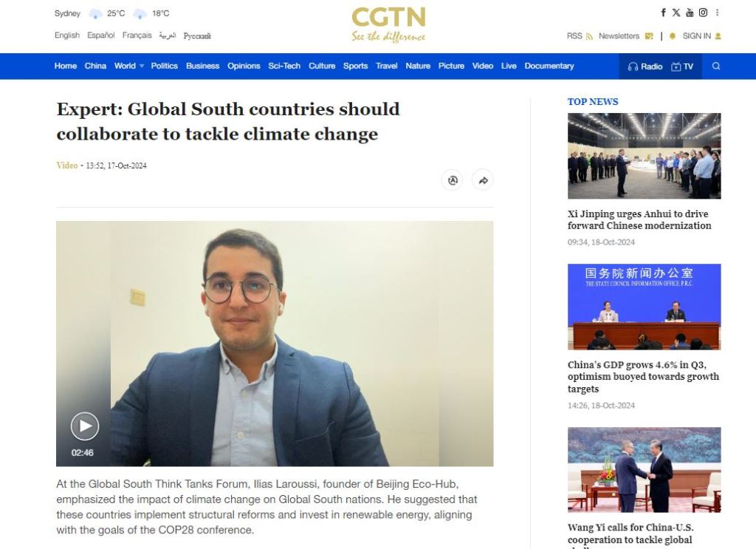Open the Sydney weather widget
The height and width of the screenshot is (549, 756).
[112, 13]
